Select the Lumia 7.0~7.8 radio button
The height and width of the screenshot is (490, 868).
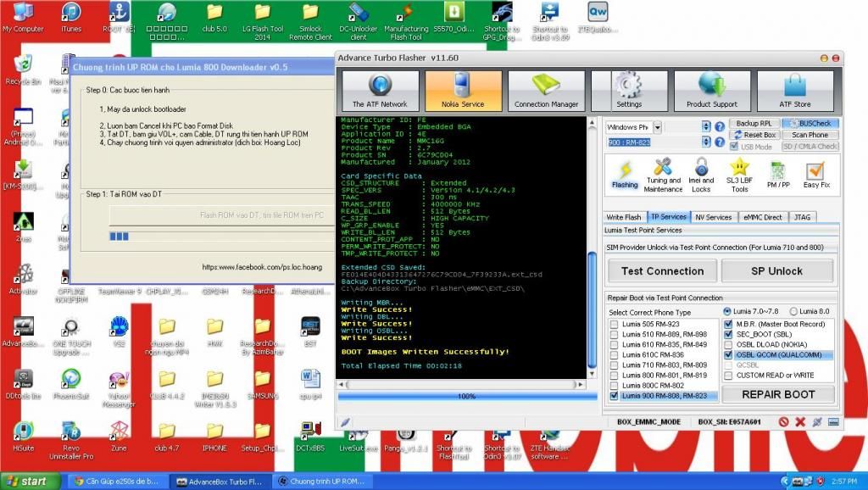point(727,311)
